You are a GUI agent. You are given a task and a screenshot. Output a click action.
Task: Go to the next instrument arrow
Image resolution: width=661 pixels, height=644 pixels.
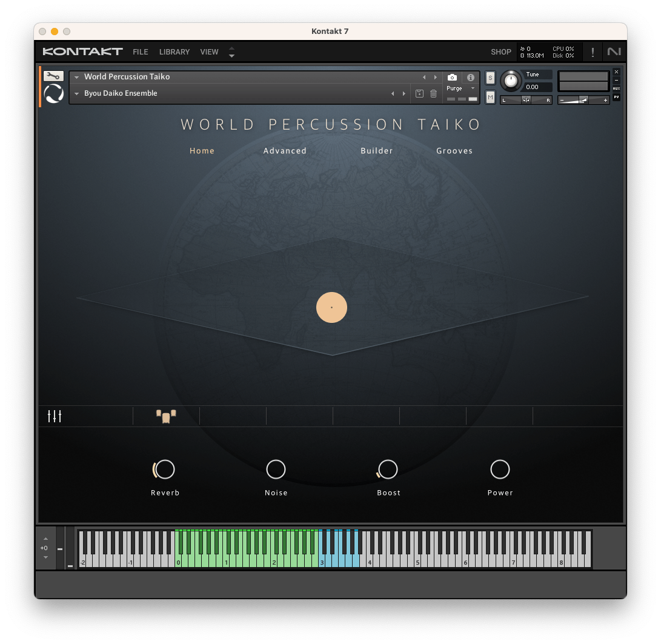436,77
